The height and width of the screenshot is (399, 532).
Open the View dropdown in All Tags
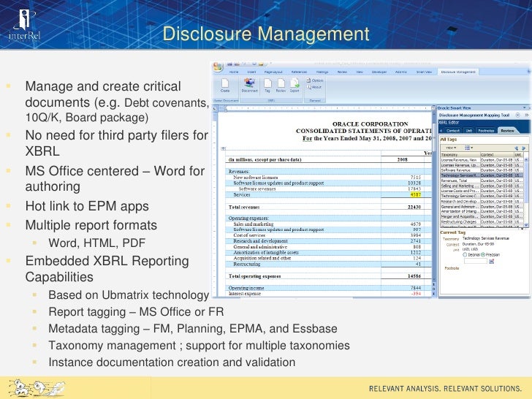point(451,148)
